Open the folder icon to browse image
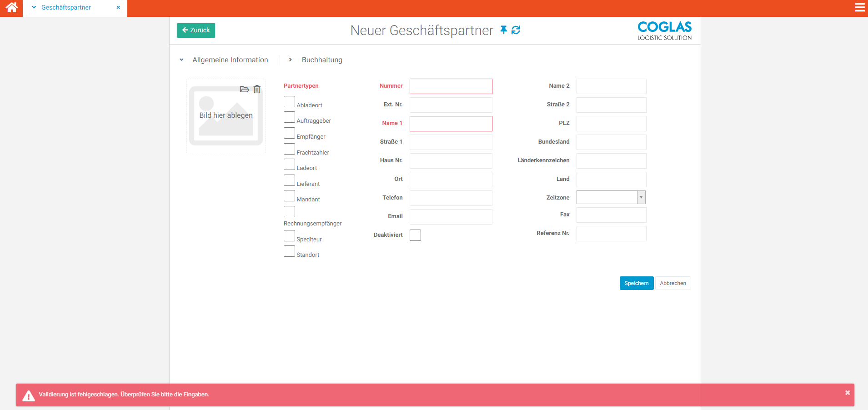 244,90
